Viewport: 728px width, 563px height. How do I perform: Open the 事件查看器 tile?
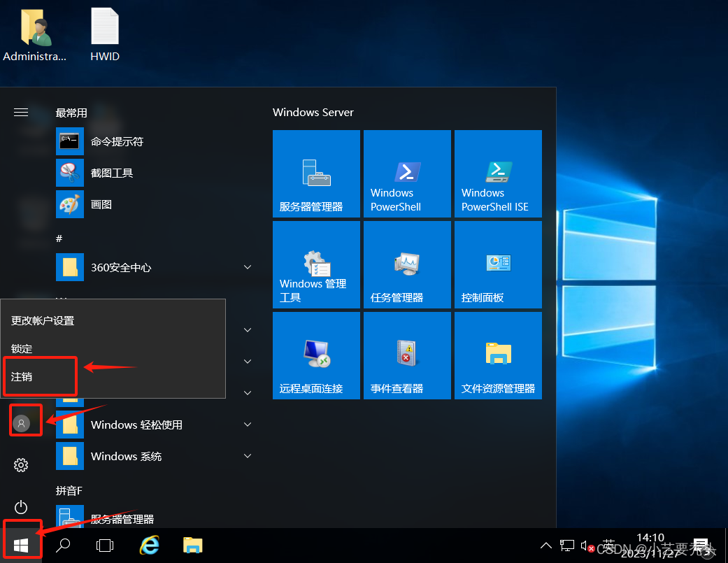click(407, 355)
